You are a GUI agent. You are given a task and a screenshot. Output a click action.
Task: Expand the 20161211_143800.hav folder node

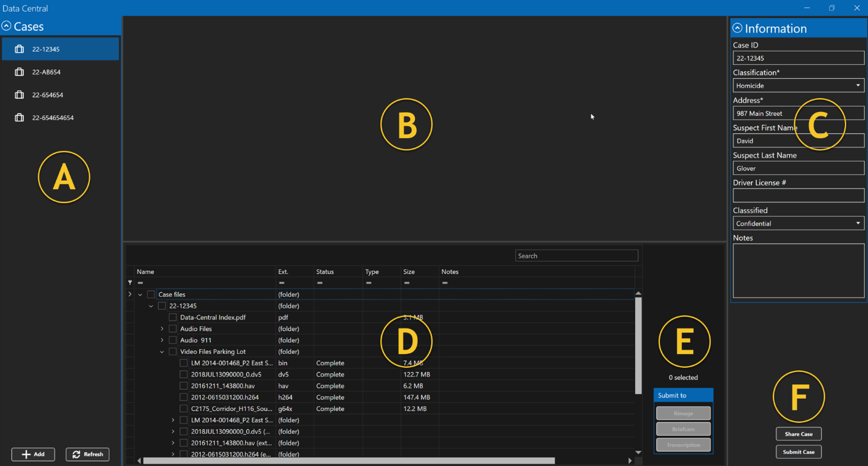point(173,443)
